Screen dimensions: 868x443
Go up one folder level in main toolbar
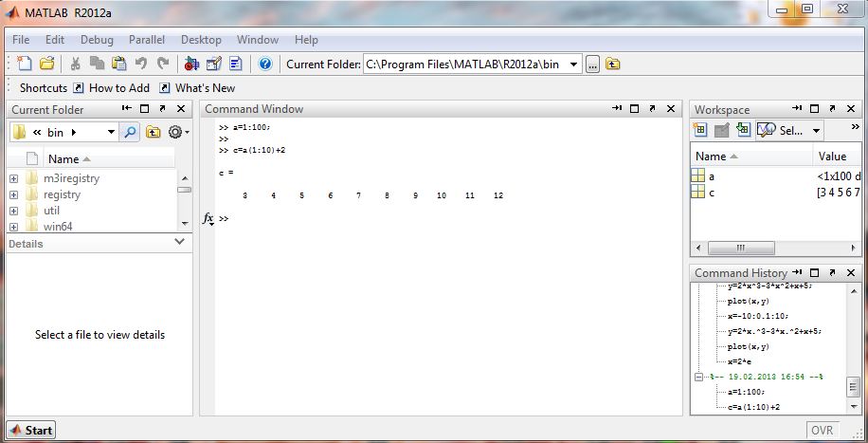coord(612,65)
